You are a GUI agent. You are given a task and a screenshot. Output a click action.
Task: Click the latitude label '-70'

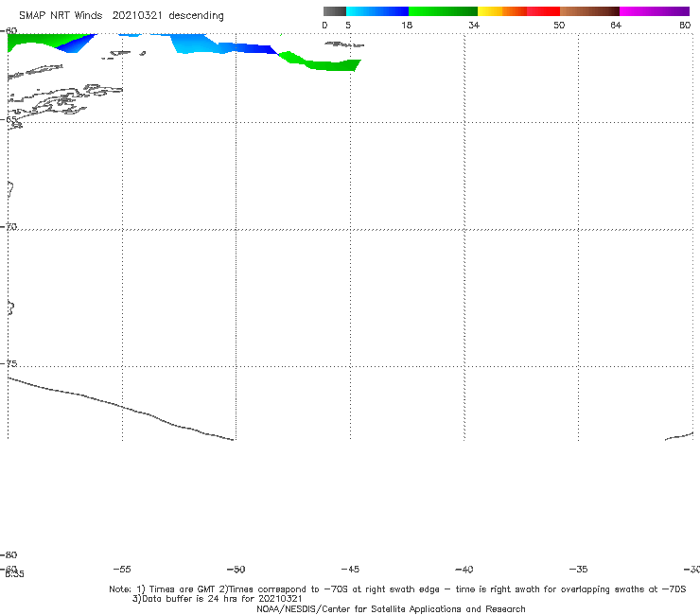pos(9,227)
